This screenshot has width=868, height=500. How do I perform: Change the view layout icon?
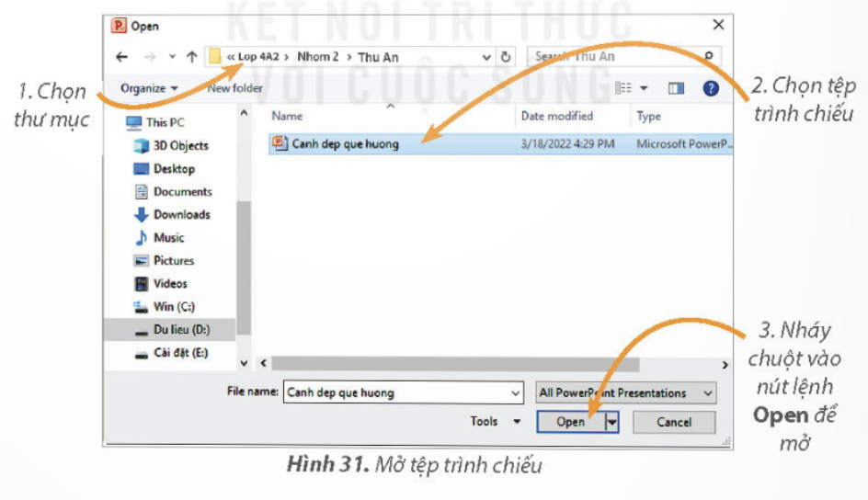(x=623, y=88)
